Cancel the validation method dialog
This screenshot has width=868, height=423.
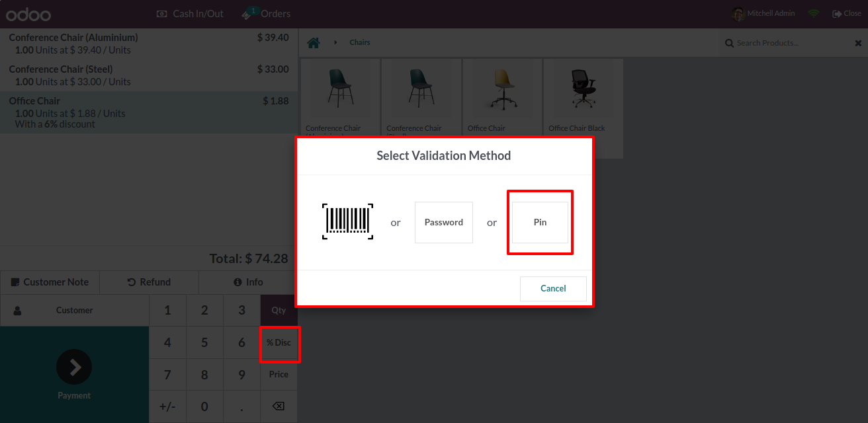point(553,288)
